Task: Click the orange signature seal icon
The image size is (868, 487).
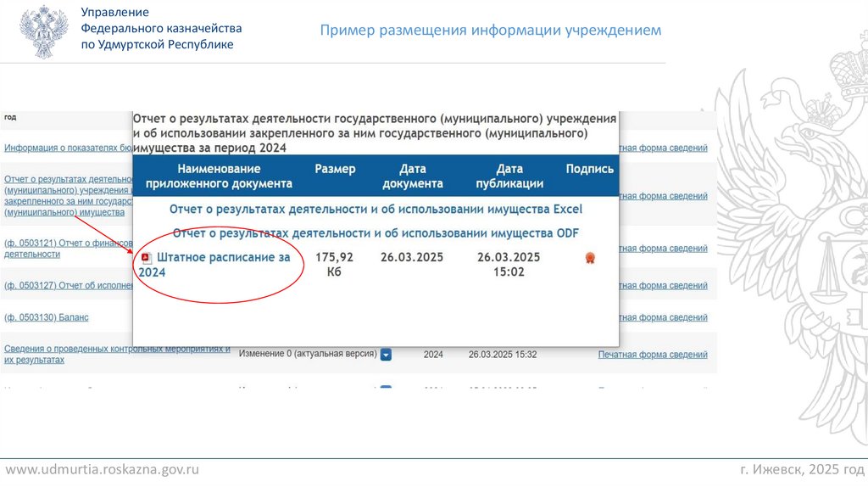Action: (590, 258)
